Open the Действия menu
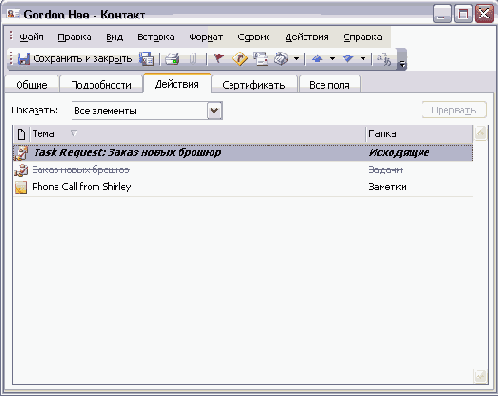The image size is (498, 396). 307,37
